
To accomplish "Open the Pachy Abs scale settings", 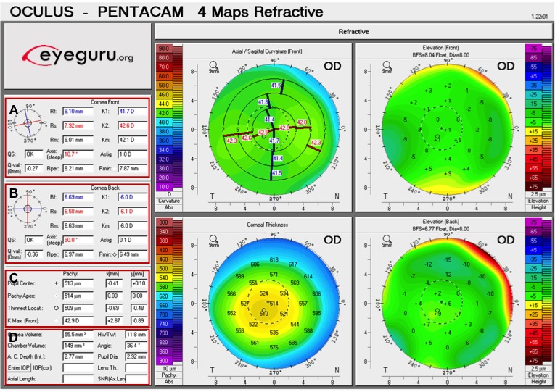I will click(x=169, y=375).
